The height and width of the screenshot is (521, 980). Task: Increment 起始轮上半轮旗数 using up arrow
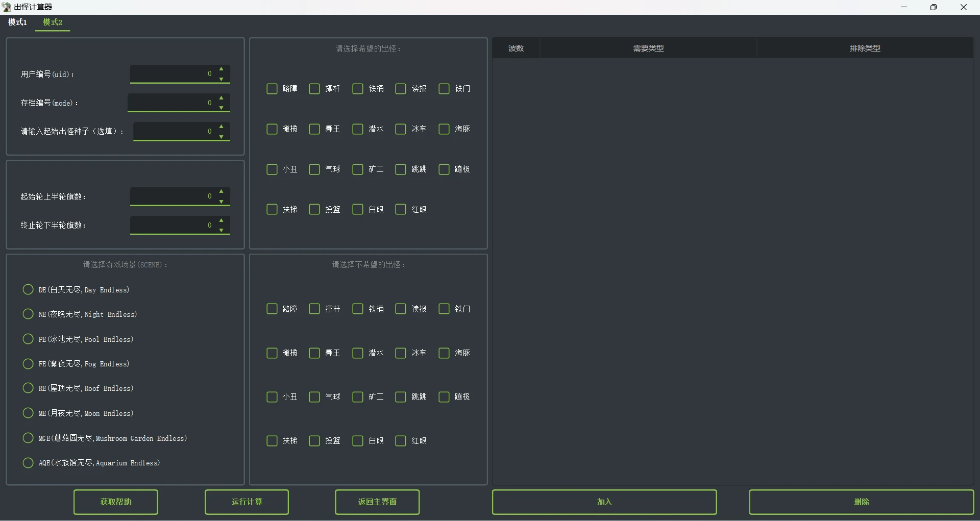[222, 191]
